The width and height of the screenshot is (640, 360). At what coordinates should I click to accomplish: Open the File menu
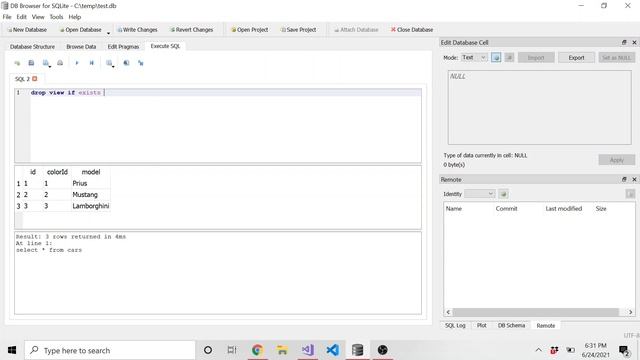point(7,17)
